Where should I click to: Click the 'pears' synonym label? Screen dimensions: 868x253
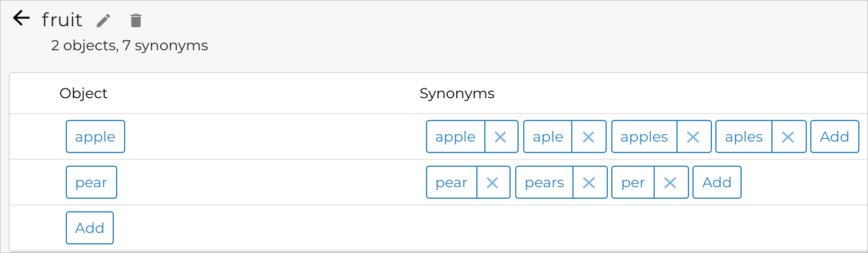coord(544,183)
